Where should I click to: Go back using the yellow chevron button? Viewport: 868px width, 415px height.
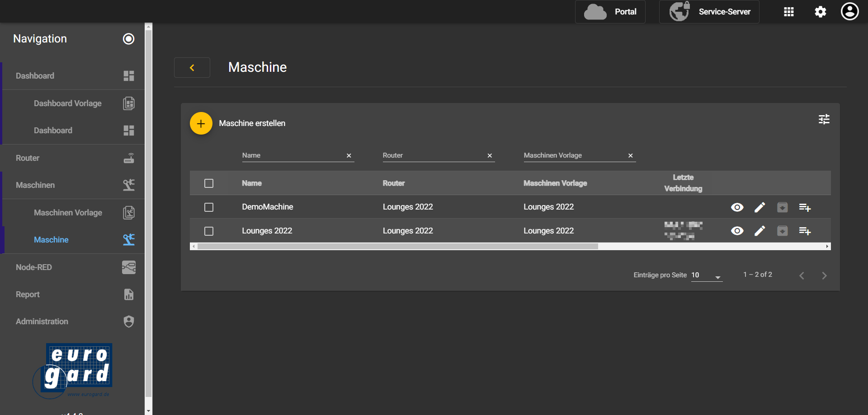click(x=192, y=68)
